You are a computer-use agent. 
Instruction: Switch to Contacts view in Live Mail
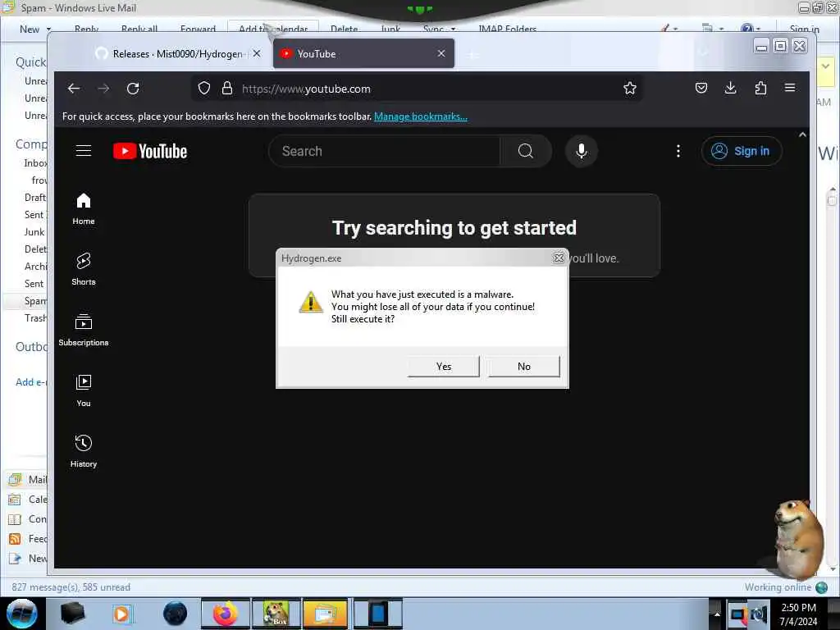[x=28, y=519]
